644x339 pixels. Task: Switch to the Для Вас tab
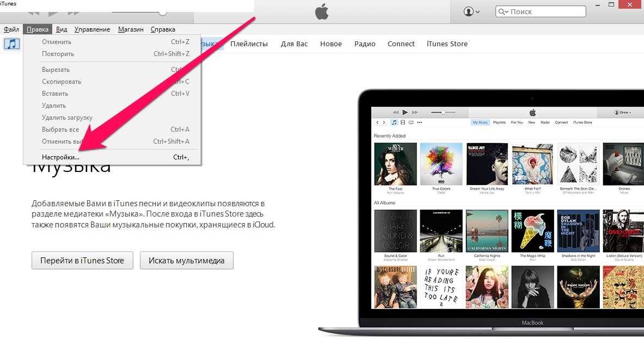pos(294,44)
